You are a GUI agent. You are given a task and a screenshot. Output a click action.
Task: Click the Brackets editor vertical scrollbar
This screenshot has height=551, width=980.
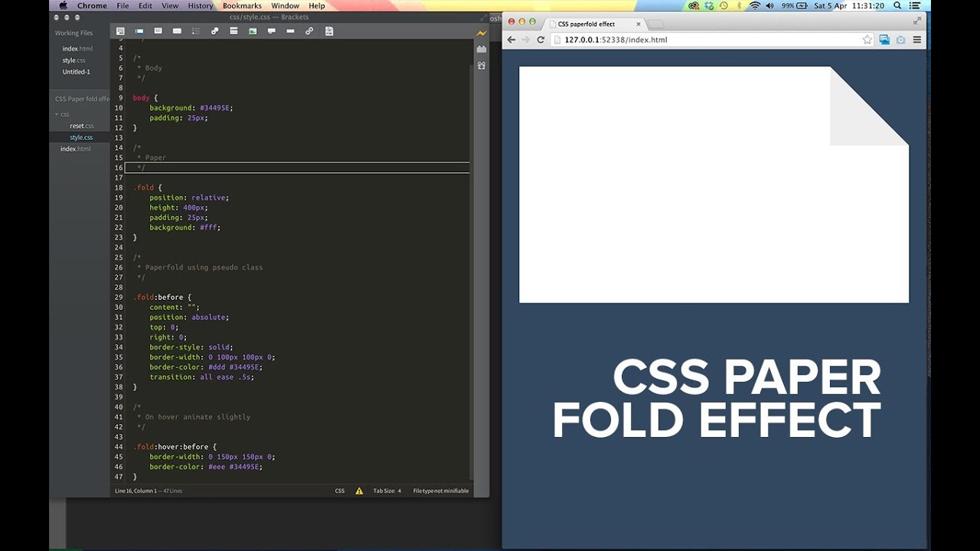pyautogui.click(x=471, y=272)
